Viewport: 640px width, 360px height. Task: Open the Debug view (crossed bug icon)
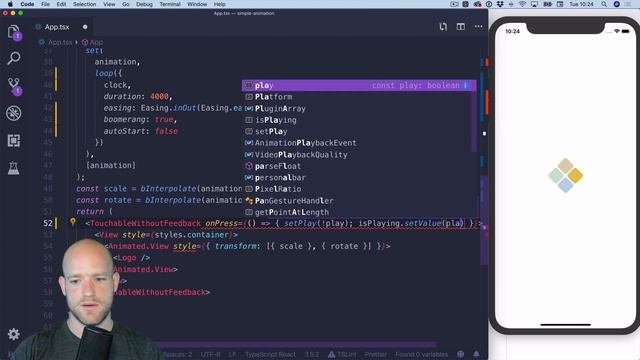click(13, 113)
